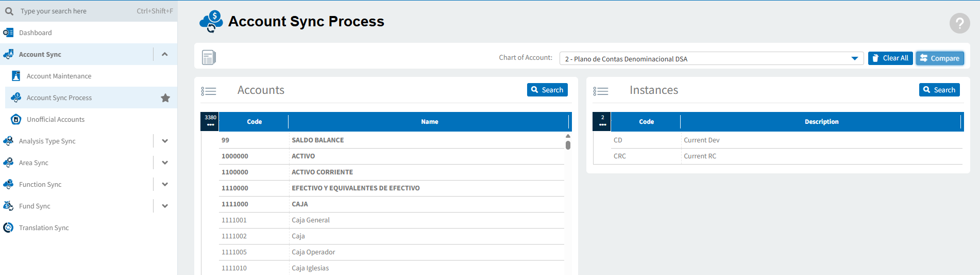Select the Current Dev instance row
This screenshot has width=980, height=275.
[x=787, y=140]
